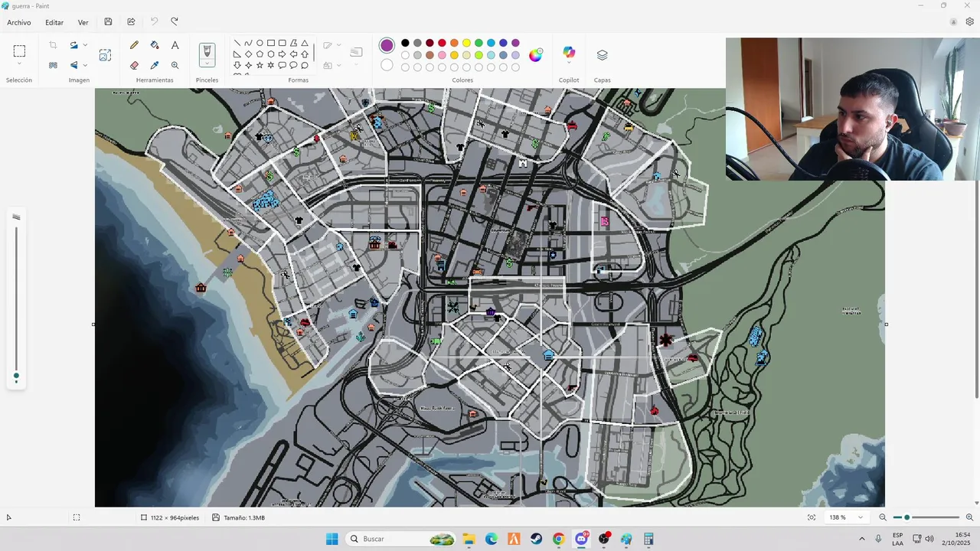Open Steam from the taskbar
Screen dimensions: 980x551
536,539
